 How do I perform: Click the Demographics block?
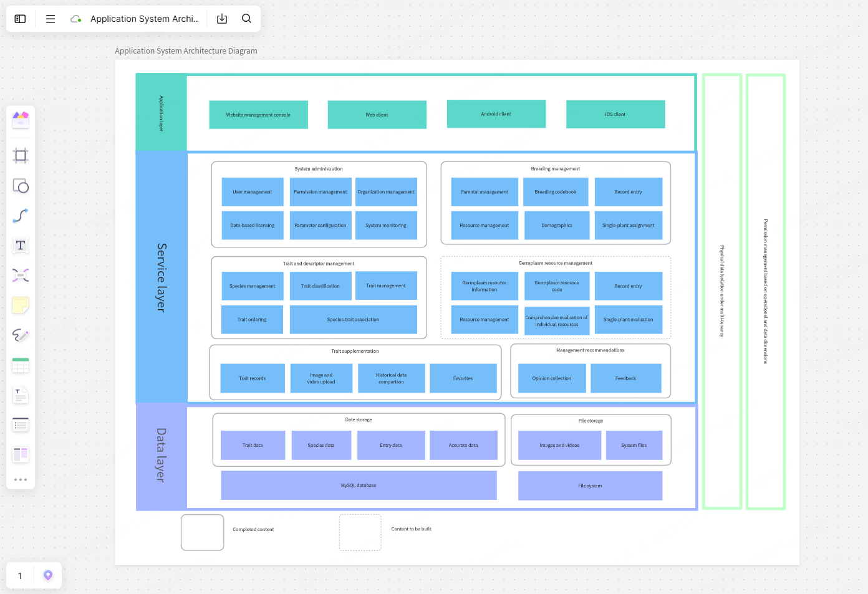[557, 226]
